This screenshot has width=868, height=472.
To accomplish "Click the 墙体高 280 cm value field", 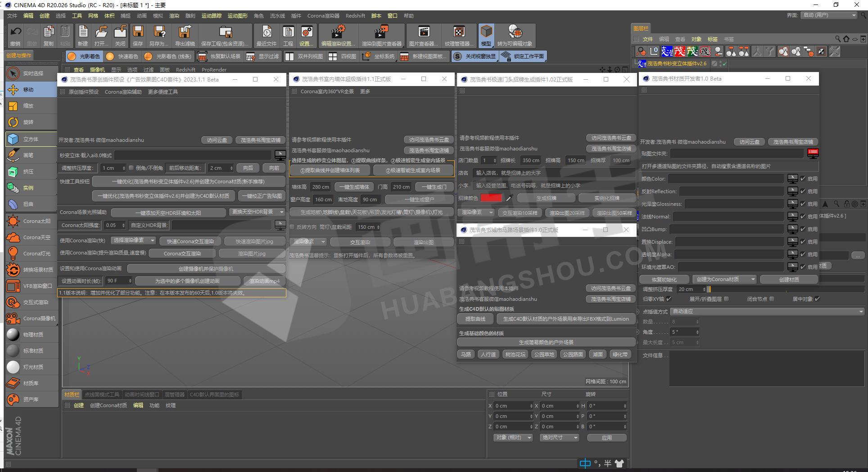I will 321,187.
